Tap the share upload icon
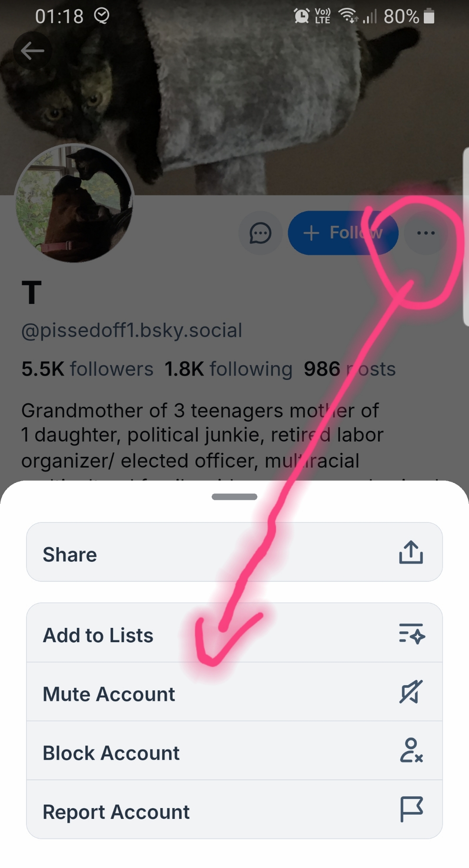The image size is (469, 868). point(411,552)
